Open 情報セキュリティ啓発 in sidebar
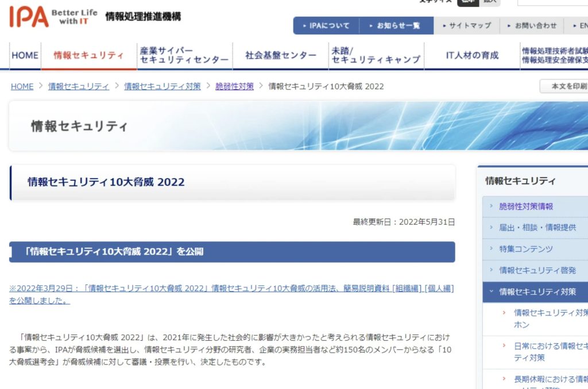 (537, 270)
